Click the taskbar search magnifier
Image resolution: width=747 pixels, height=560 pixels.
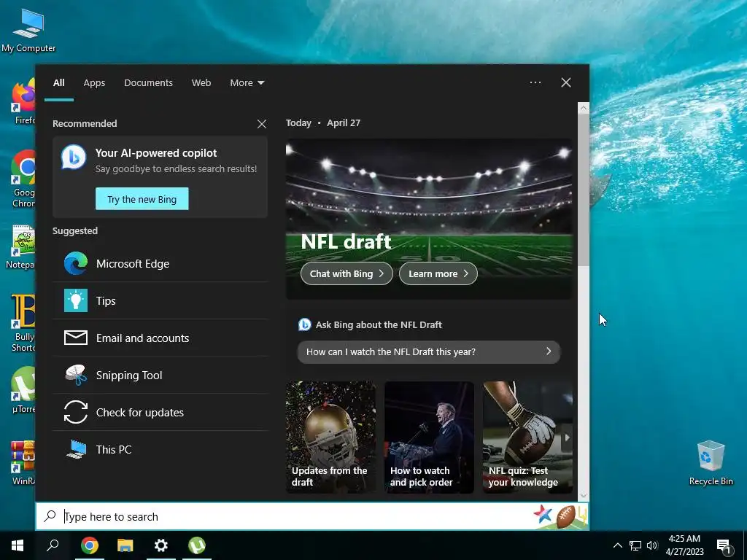pos(53,545)
